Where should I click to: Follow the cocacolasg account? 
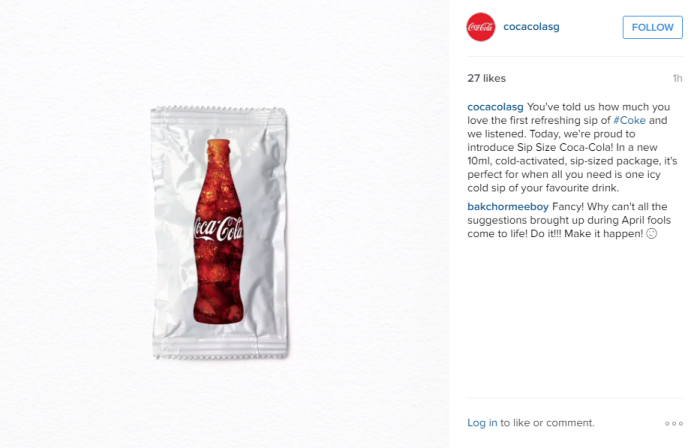click(x=652, y=27)
